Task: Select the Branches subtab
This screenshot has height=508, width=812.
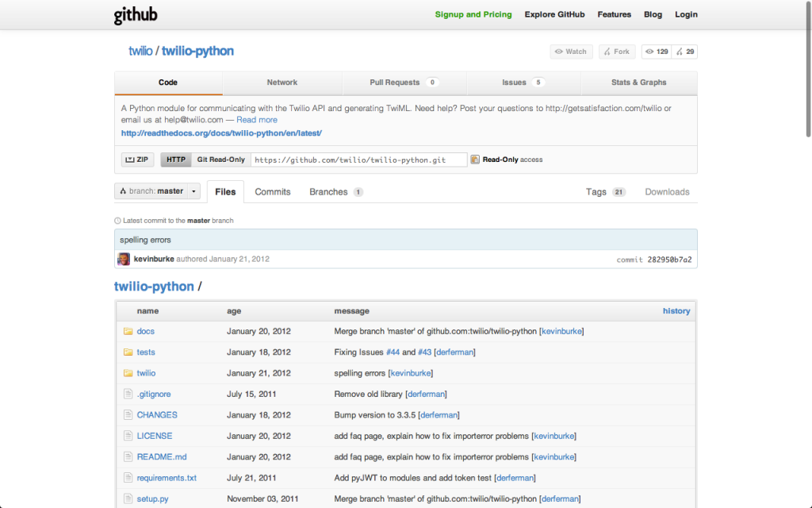Action: tap(336, 192)
